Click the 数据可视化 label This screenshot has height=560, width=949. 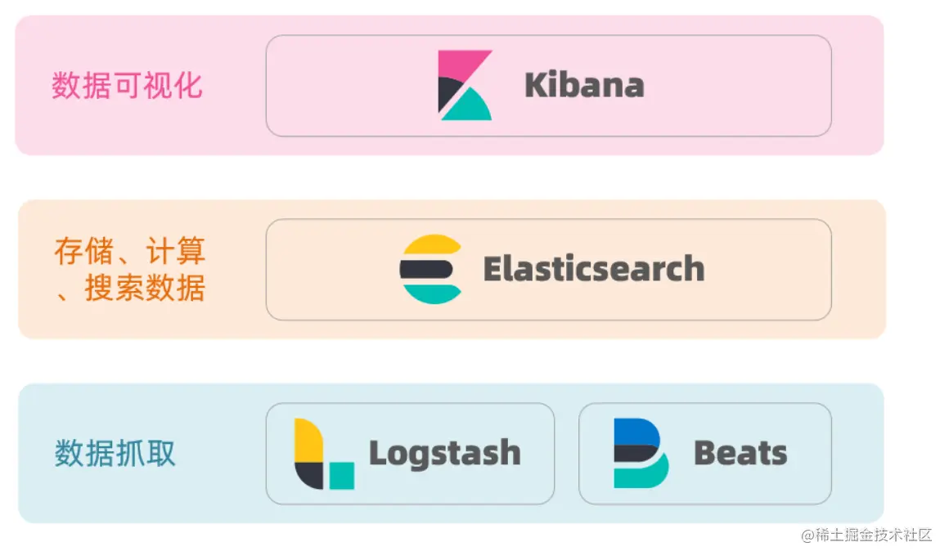point(127,85)
